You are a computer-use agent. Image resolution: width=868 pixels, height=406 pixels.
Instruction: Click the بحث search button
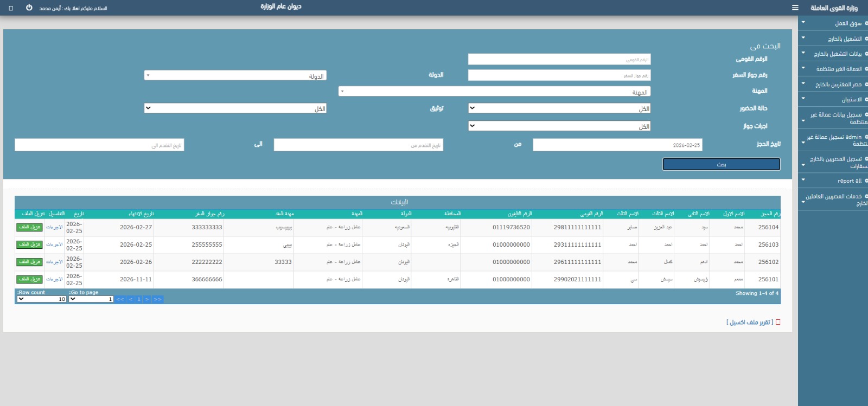(721, 164)
